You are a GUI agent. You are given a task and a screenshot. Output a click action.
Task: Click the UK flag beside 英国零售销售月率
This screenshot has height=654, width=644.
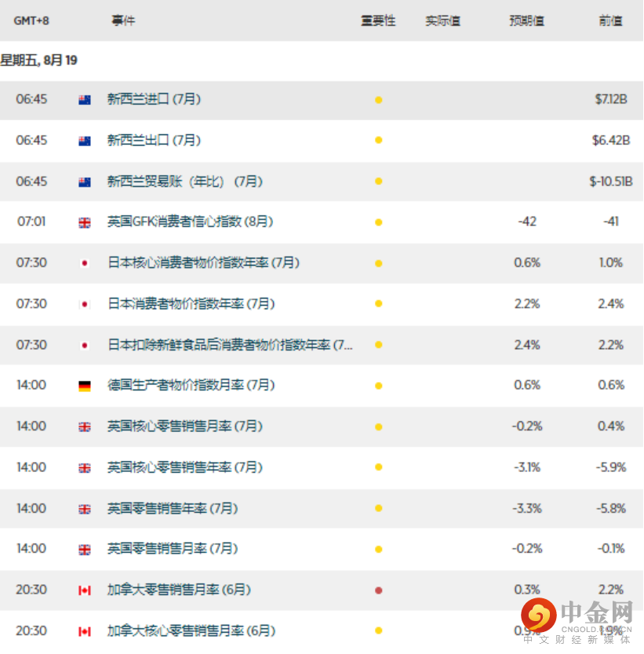(85, 550)
